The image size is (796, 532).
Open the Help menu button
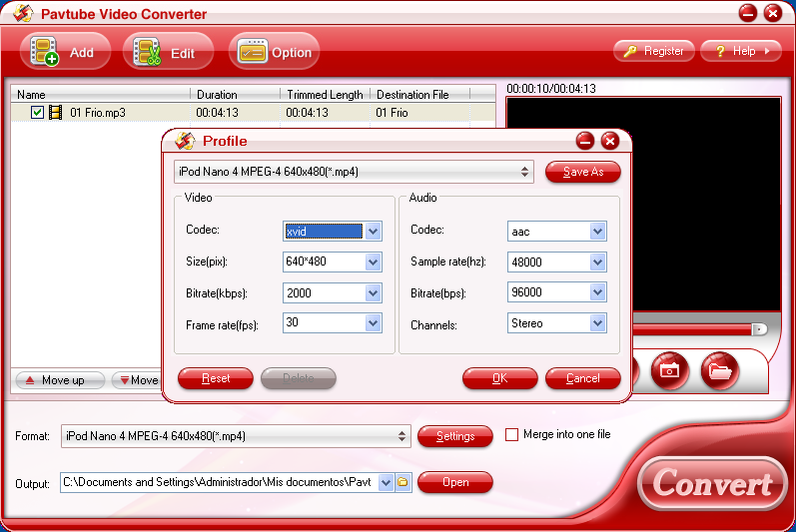click(x=741, y=51)
